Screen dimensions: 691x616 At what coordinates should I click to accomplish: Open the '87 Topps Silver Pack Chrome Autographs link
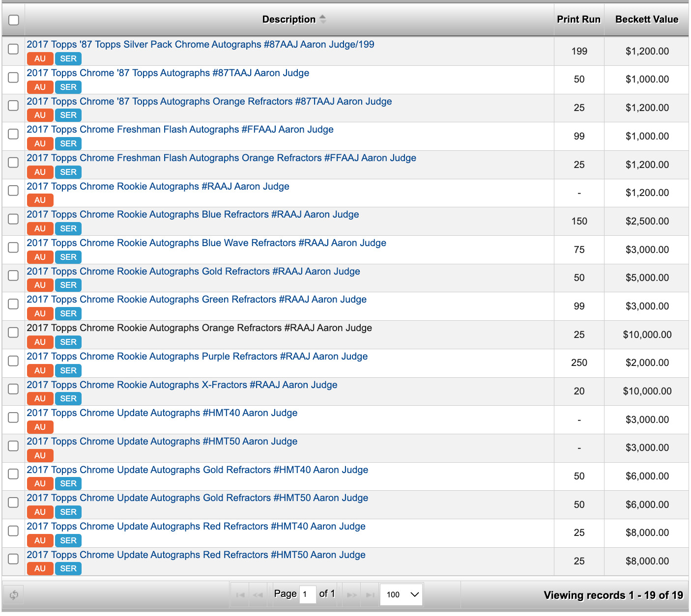[201, 44]
